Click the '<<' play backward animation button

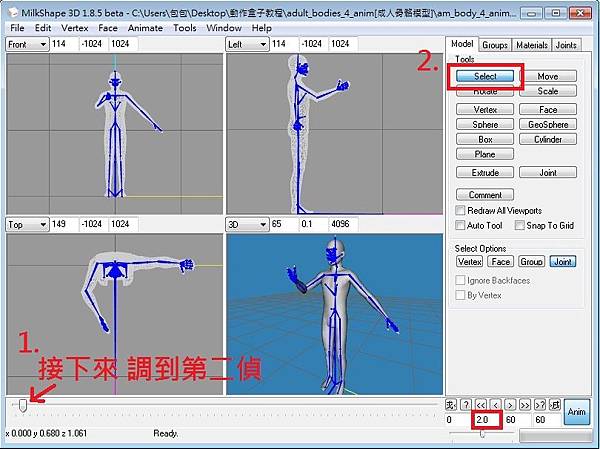(x=481, y=405)
